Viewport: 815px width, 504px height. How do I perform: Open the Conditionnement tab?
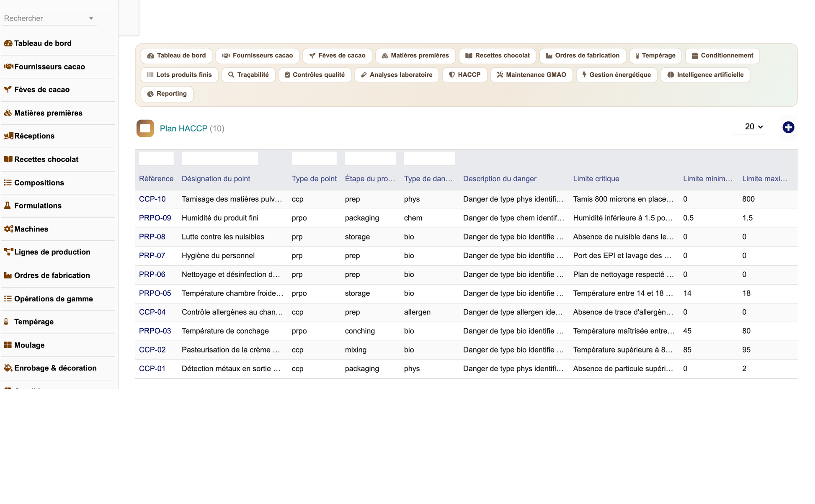tap(722, 56)
